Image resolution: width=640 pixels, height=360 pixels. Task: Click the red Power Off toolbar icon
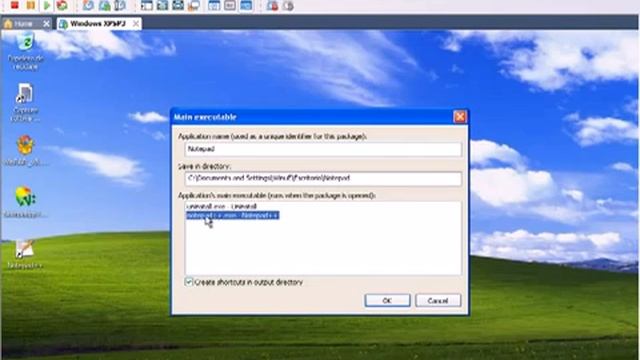tap(15, 5)
